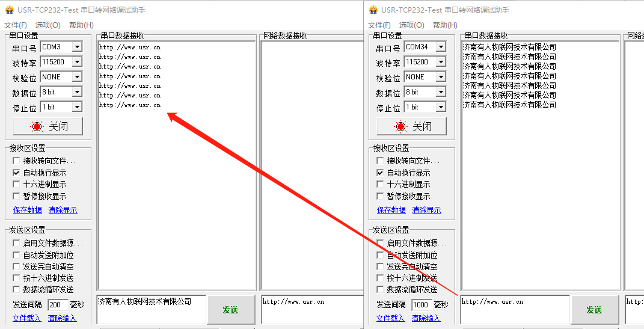The image size is (644, 329).
Task: Enable 十六进制显示 in the COM34 window
Action: click(x=381, y=185)
